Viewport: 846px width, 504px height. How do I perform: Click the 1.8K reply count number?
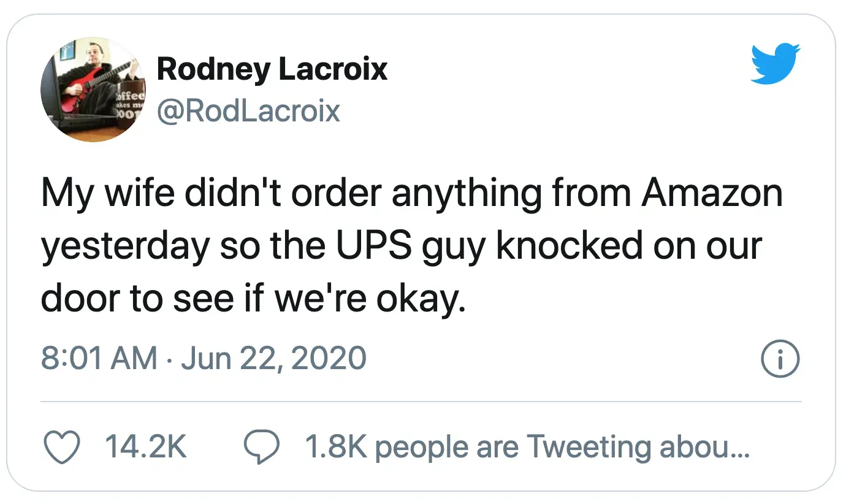(335, 447)
